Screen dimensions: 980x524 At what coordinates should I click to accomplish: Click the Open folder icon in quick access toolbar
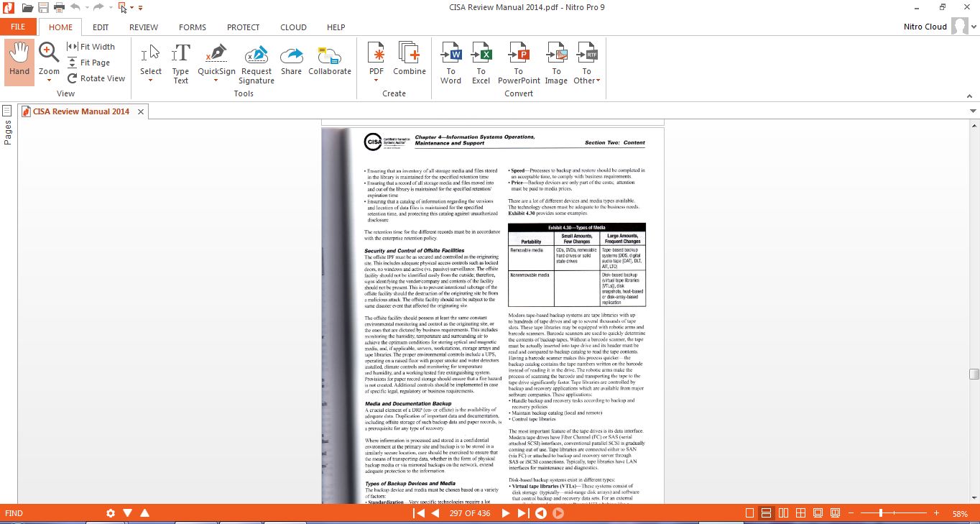pyautogui.click(x=27, y=7)
